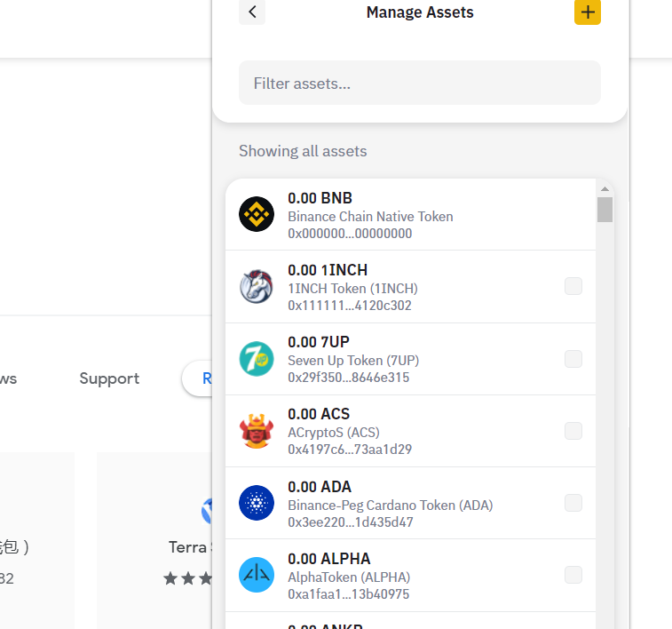
Task: Click the ADA Cardano logo
Action: (257, 503)
